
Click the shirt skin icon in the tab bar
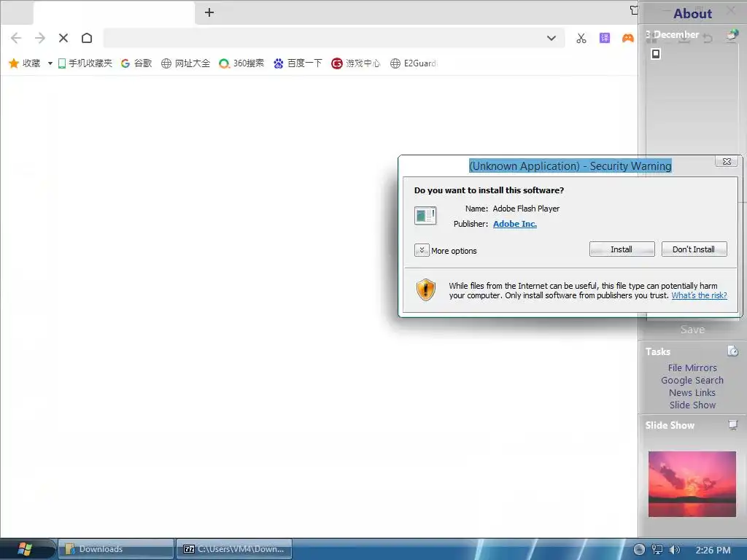[x=634, y=10]
